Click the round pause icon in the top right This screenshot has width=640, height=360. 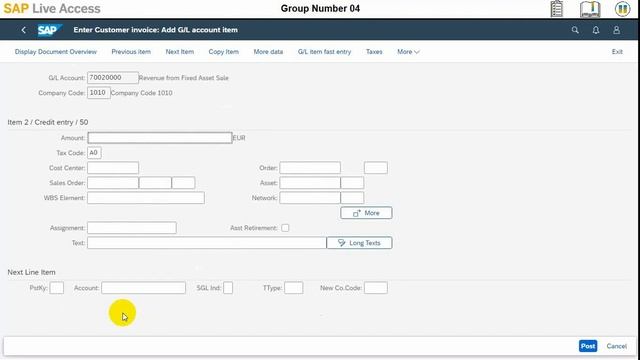[x=622, y=9]
